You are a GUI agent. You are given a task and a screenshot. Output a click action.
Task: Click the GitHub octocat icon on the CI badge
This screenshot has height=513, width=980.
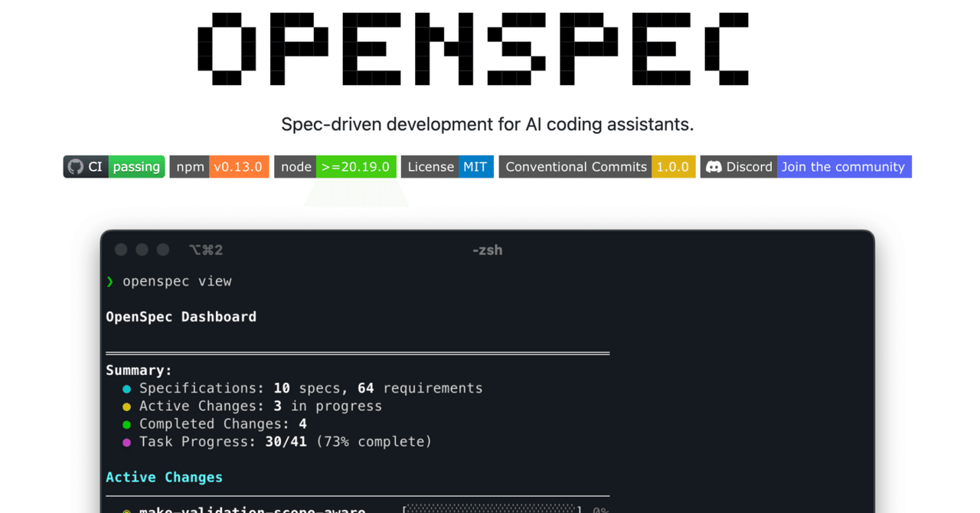click(x=75, y=166)
